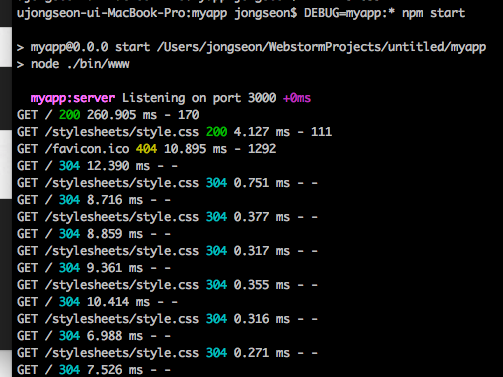Screen dimensions: 503x377
Task: Click the 'myapp@0.0.0 start' path line
Action: [252, 47]
